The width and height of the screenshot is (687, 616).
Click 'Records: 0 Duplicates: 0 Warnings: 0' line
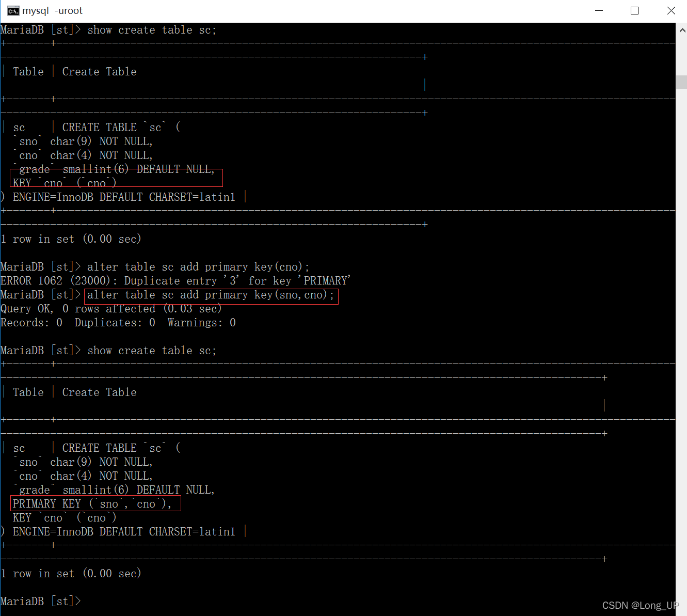(x=118, y=323)
